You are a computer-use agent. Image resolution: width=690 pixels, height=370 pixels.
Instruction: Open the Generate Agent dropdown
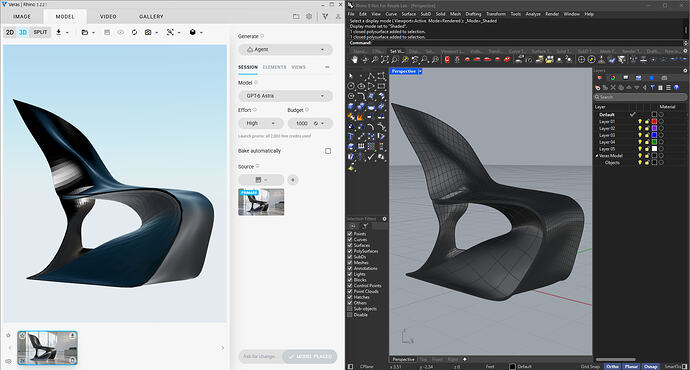click(x=286, y=50)
